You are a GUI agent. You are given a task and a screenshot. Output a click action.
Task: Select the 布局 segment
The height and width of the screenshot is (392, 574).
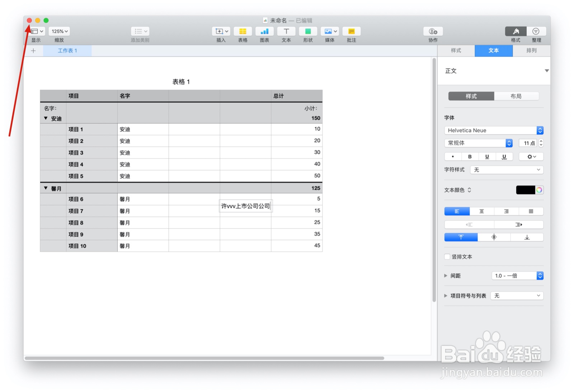pos(516,96)
